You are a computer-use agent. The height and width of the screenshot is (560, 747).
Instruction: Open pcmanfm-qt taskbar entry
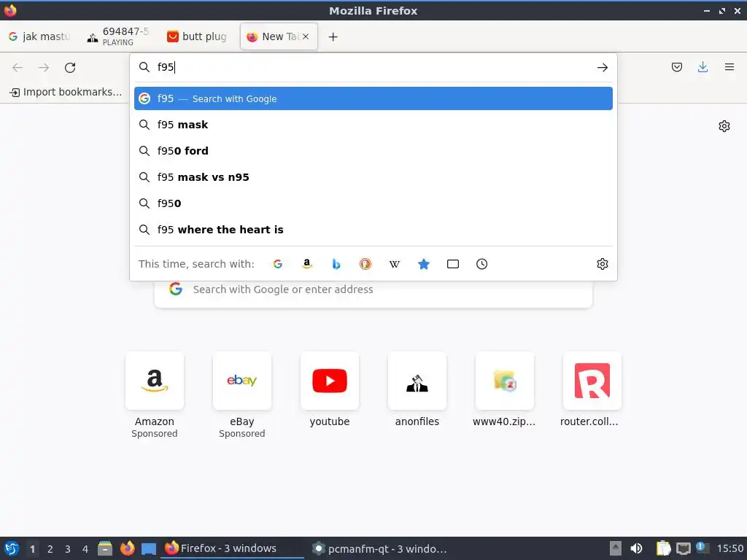379,548
